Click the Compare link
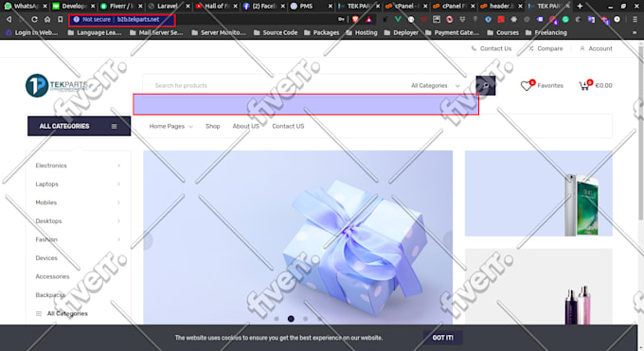644x351 pixels. (x=546, y=48)
